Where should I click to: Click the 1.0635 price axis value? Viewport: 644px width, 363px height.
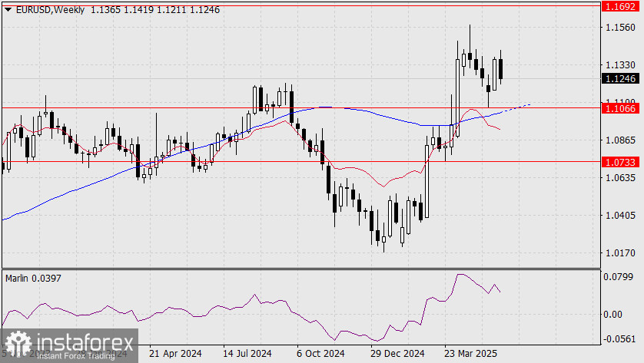(620, 177)
